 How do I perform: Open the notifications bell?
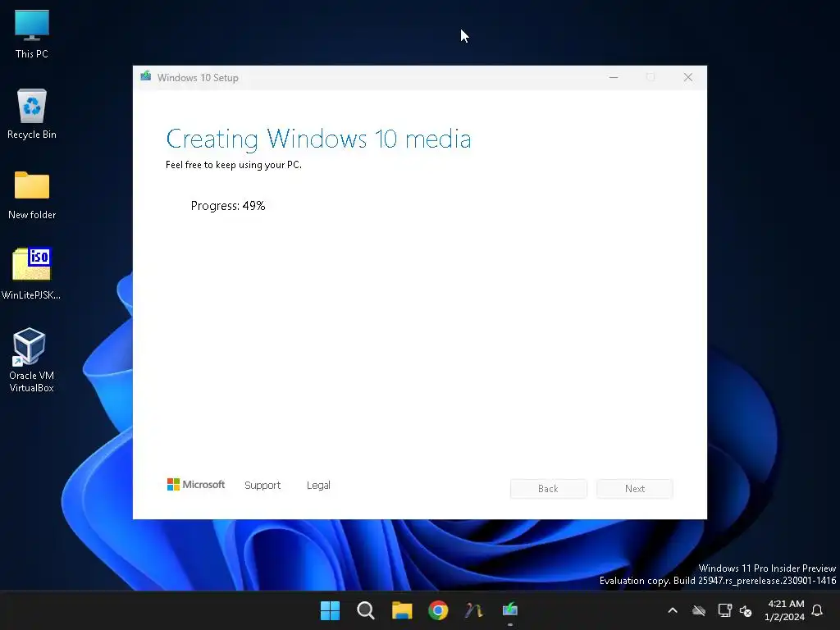[x=817, y=610]
